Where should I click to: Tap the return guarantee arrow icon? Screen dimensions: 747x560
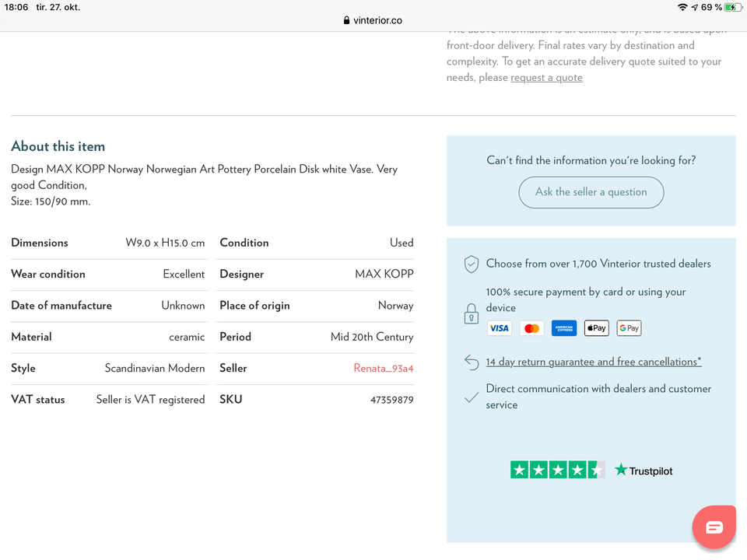(471, 362)
